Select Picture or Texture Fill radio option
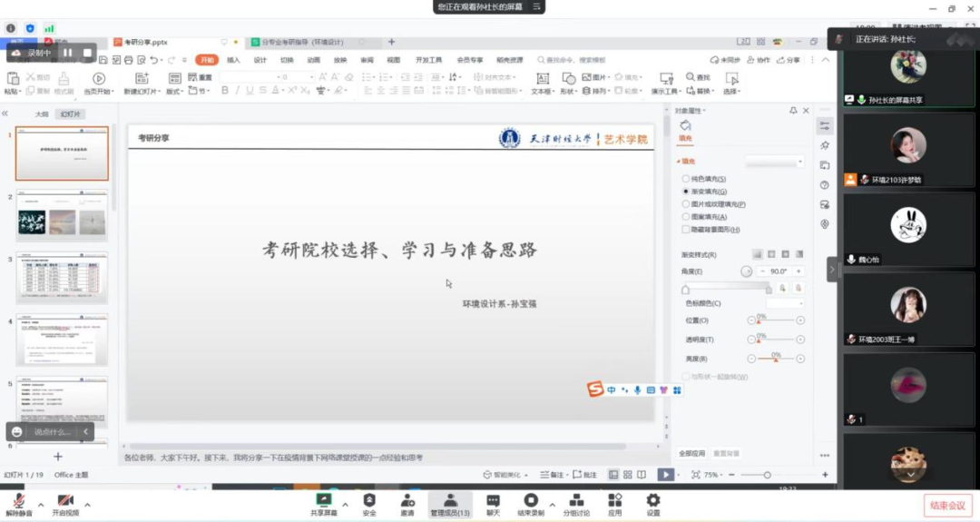The image size is (980, 522). coord(686,204)
